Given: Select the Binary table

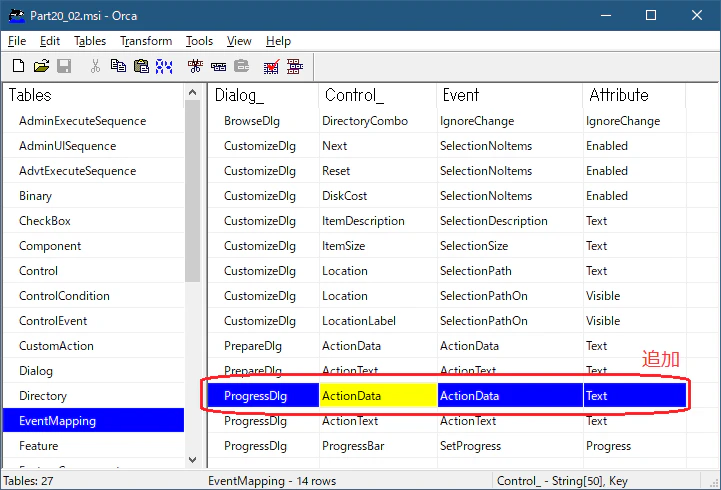Looking at the screenshot, I should 94,196.
